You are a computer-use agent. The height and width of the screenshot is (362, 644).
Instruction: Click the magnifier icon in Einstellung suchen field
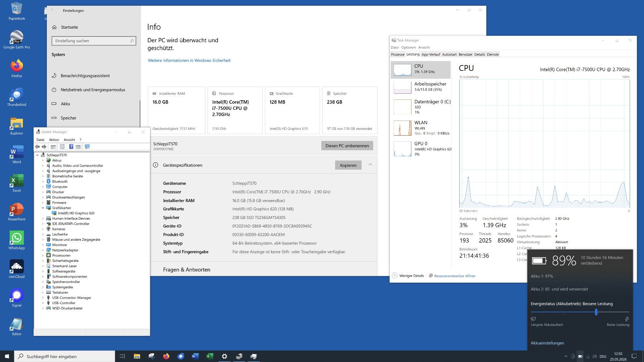coord(132,41)
